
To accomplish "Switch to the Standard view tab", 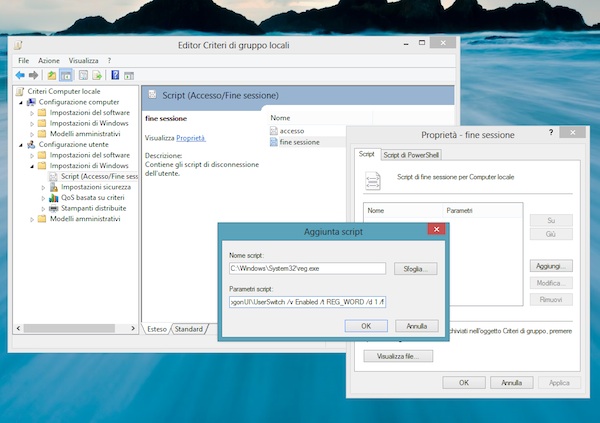I will point(188,328).
